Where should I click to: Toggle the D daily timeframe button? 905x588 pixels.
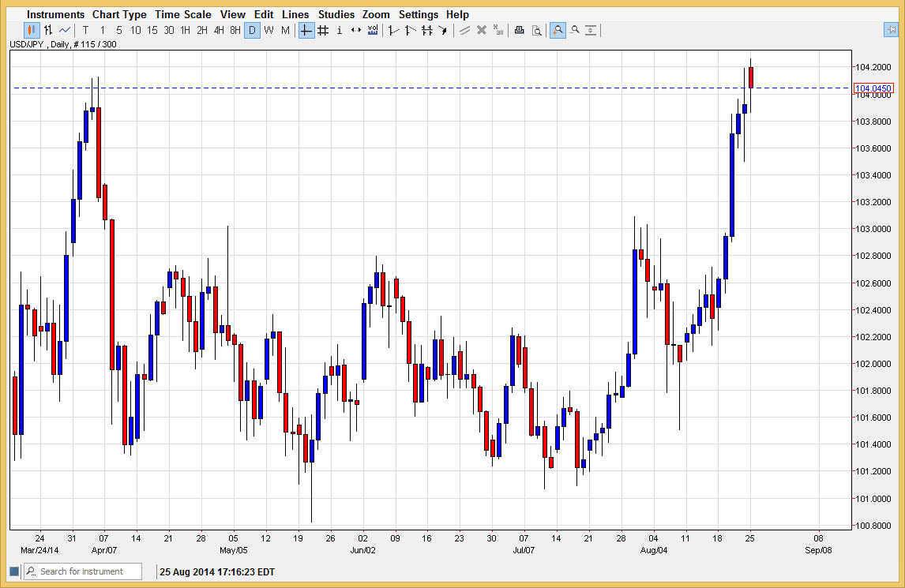pyautogui.click(x=252, y=30)
